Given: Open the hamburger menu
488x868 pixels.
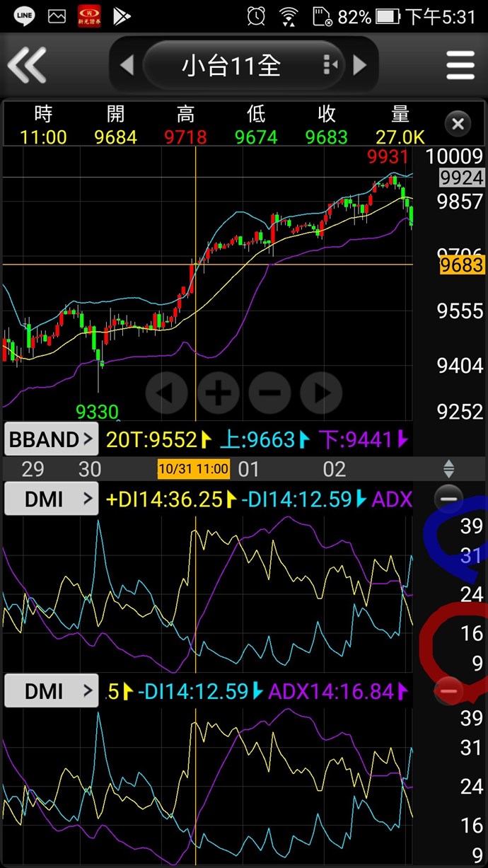Looking at the screenshot, I should coord(460,65).
